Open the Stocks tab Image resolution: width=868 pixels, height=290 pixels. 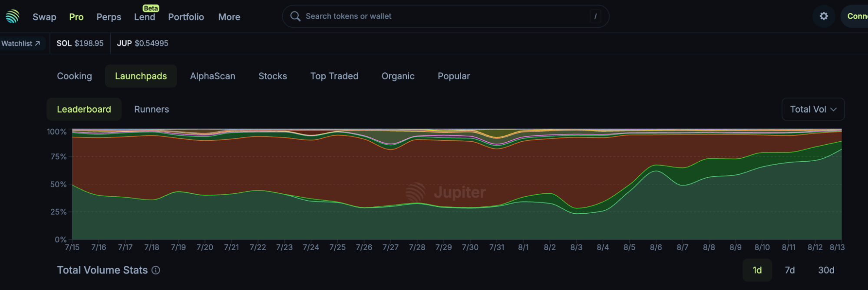point(273,76)
